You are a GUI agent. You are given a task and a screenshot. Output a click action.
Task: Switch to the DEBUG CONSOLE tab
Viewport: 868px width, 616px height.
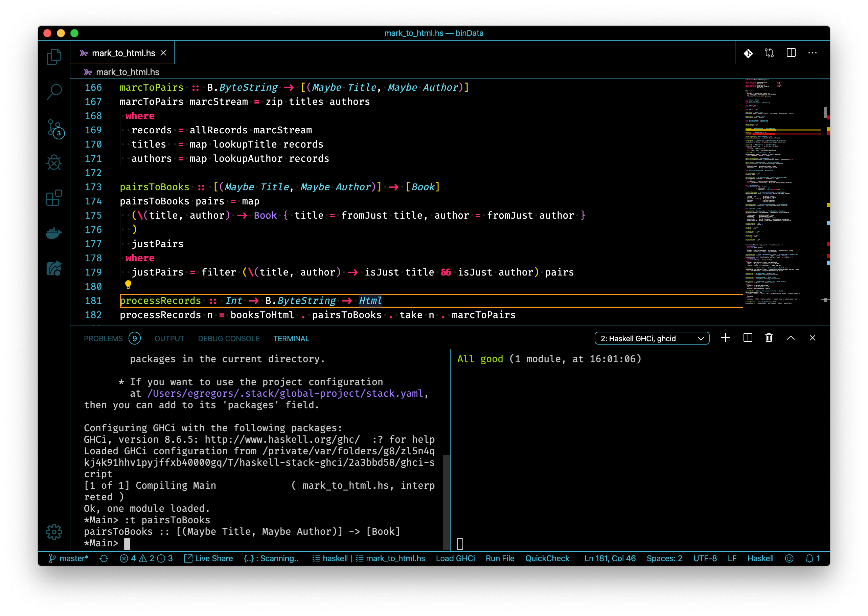(x=229, y=338)
